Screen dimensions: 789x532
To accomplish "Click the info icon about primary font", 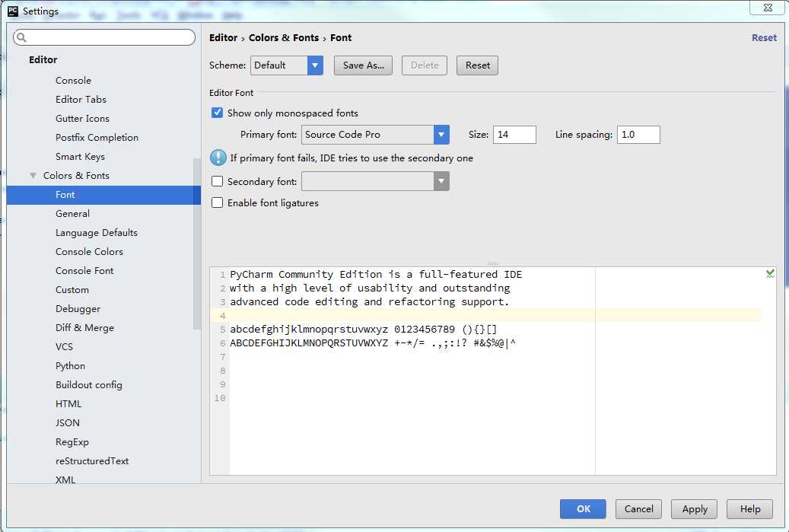I will tap(218, 158).
